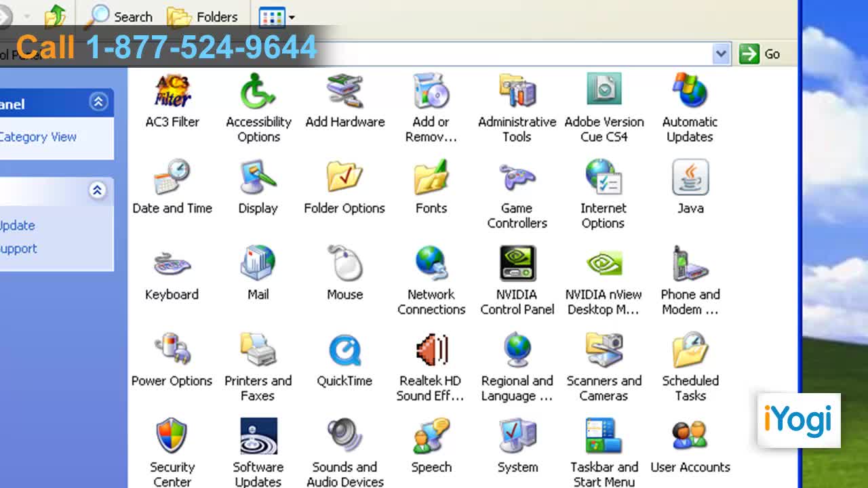Switch to Category View
This screenshot has width=868, height=488.
pos(38,137)
